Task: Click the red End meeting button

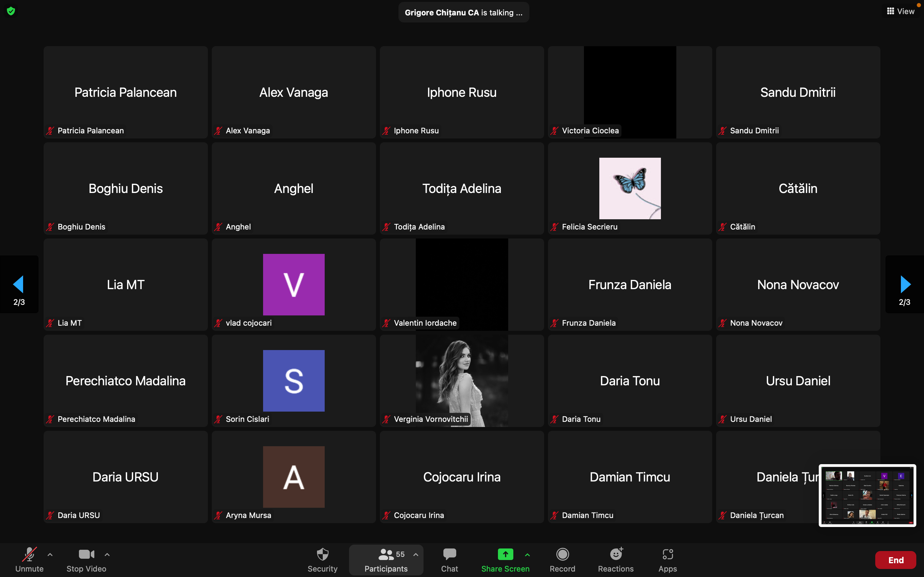Action: click(x=895, y=560)
